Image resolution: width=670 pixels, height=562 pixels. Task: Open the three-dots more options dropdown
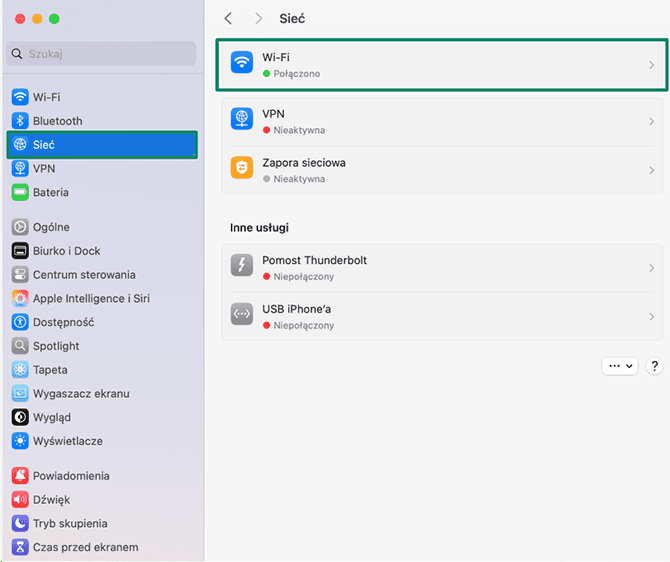tap(619, 366)
